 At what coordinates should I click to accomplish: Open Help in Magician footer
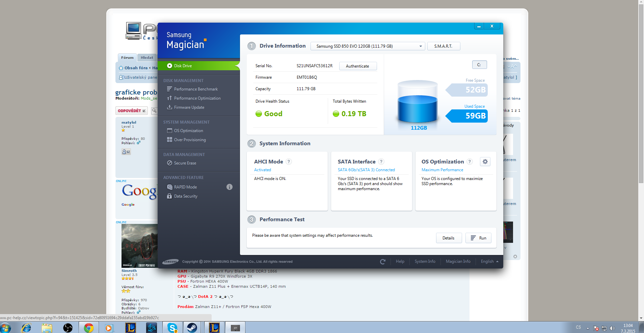400,261
